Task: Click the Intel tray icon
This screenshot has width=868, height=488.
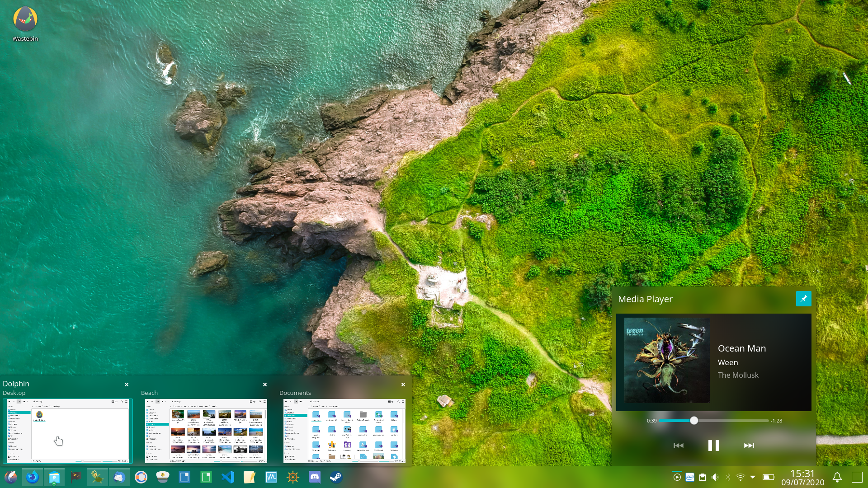Action: [x=690, y=477]
